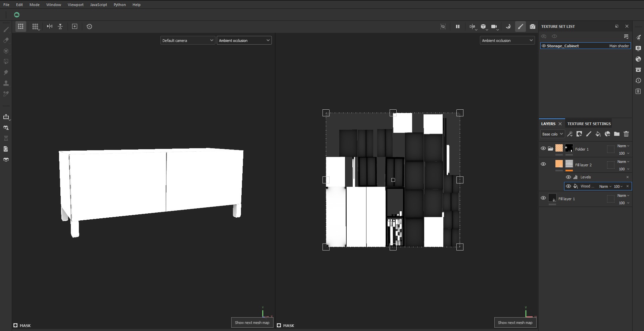This screenshot has width=644, height=331.
Task: Hide the Fill layer 2
Action: 543,164
